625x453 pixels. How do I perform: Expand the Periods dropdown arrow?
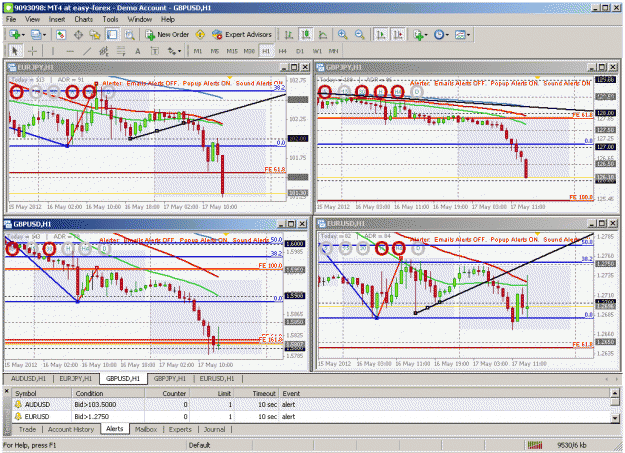tap(447, 35)
